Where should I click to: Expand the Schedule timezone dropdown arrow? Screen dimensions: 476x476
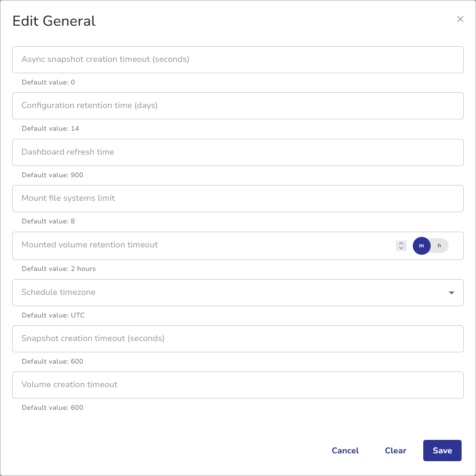452,293
